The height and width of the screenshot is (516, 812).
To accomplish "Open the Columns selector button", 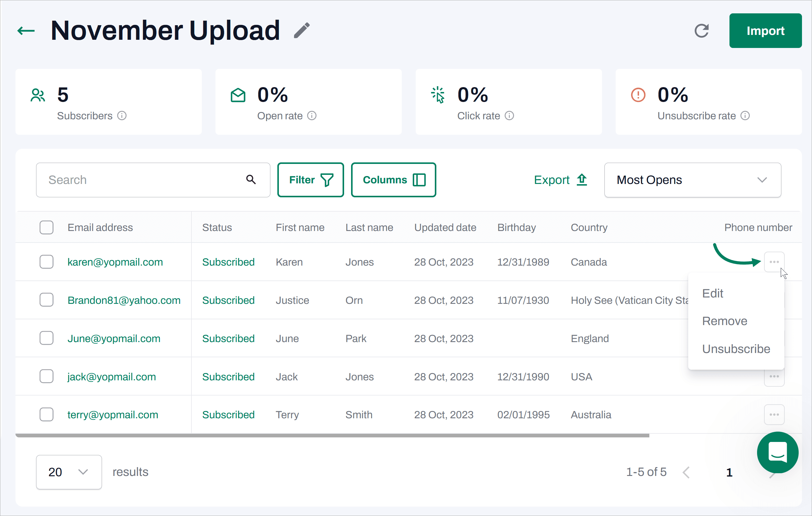I will coord(393,180).
